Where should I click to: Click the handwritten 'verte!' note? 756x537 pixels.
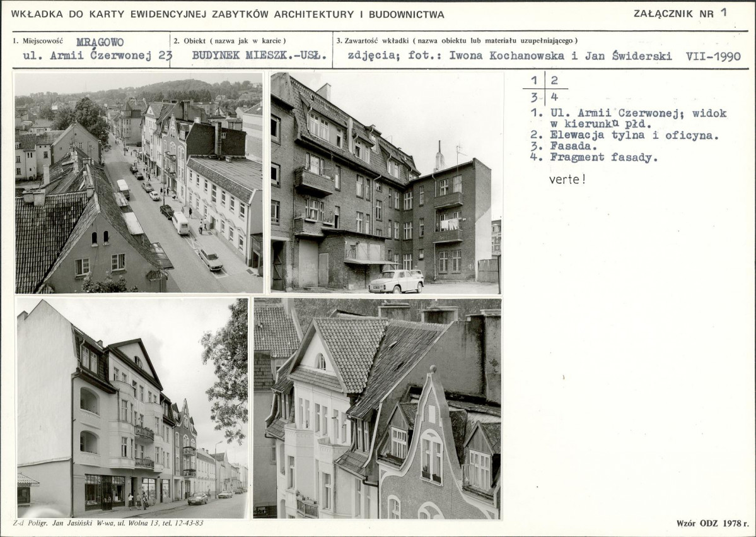(567, 179)
